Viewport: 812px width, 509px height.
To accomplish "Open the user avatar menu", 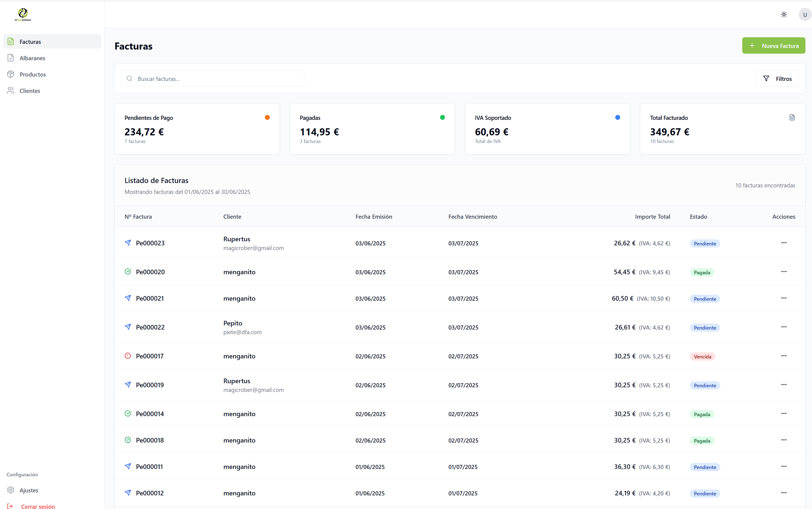I will coord(805,14).
